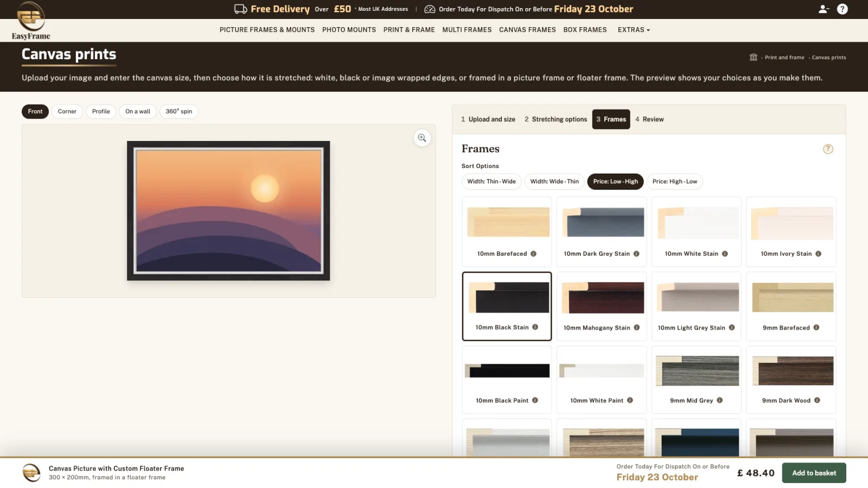Expand the Extras dropdown menu
Viewport: 868px width, 488px height.
[x=634, y=30]
